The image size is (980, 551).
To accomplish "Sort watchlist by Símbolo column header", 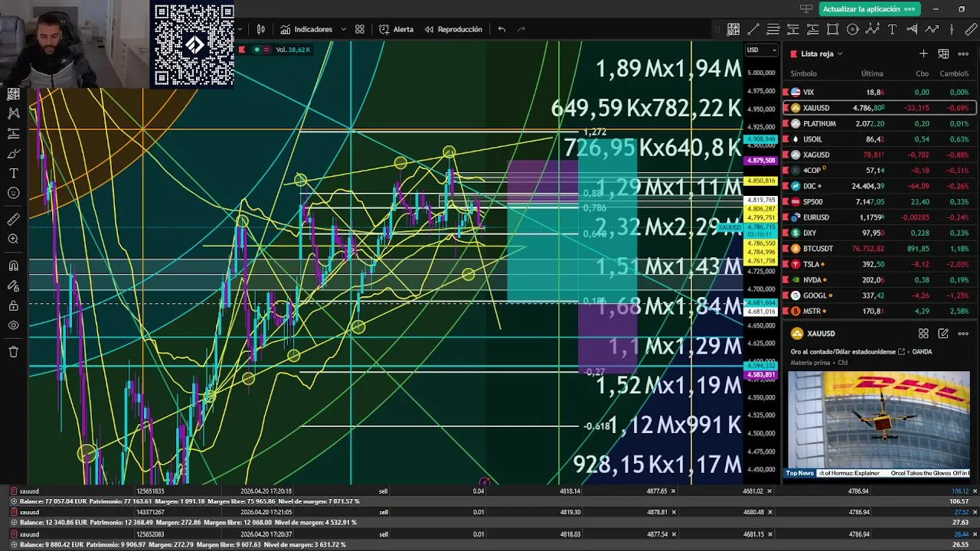I will [x=803, y=73].
